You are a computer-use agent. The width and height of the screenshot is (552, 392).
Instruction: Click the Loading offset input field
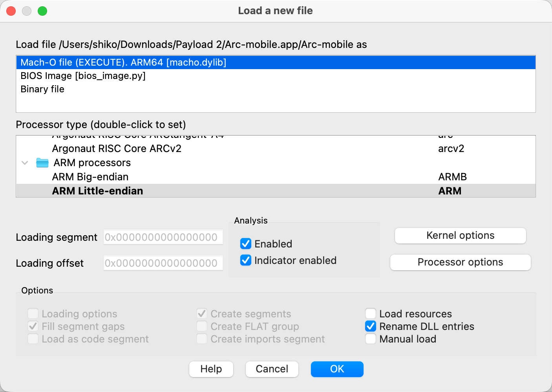click(x=163, y=263)
